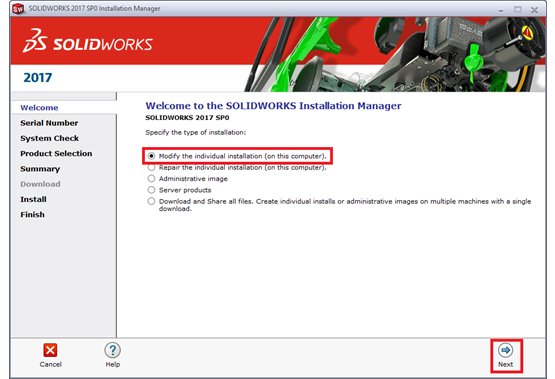Click the Next label text
Viewport: 555px width, 379px height.
pos(505,364)
